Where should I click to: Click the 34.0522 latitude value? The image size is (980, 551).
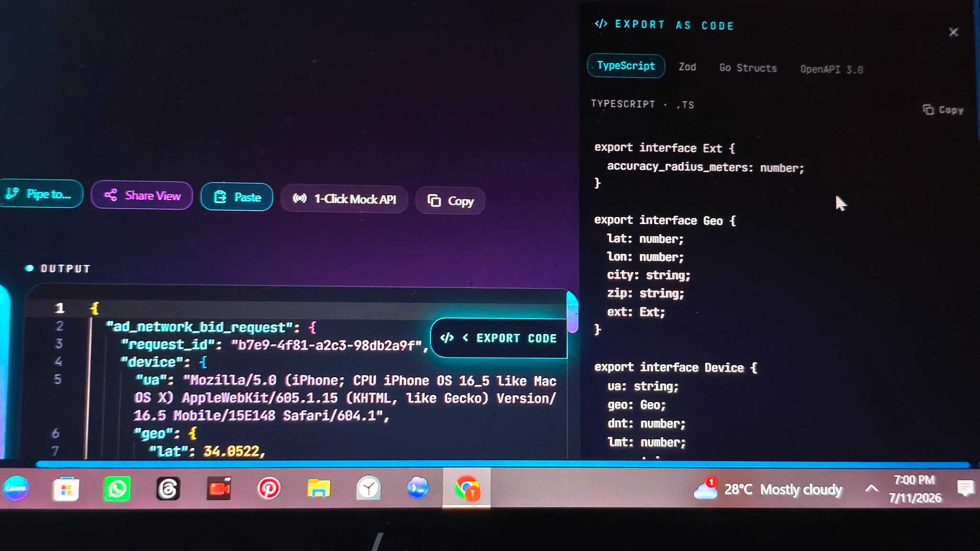pos(231,451)
